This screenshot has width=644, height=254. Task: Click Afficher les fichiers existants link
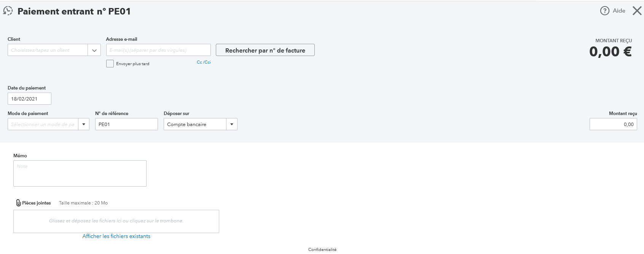pyautogui.click(x=116, y=236)
